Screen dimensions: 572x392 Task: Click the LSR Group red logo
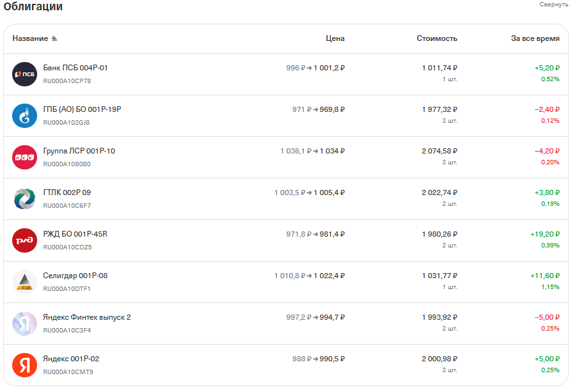point(25,157)
